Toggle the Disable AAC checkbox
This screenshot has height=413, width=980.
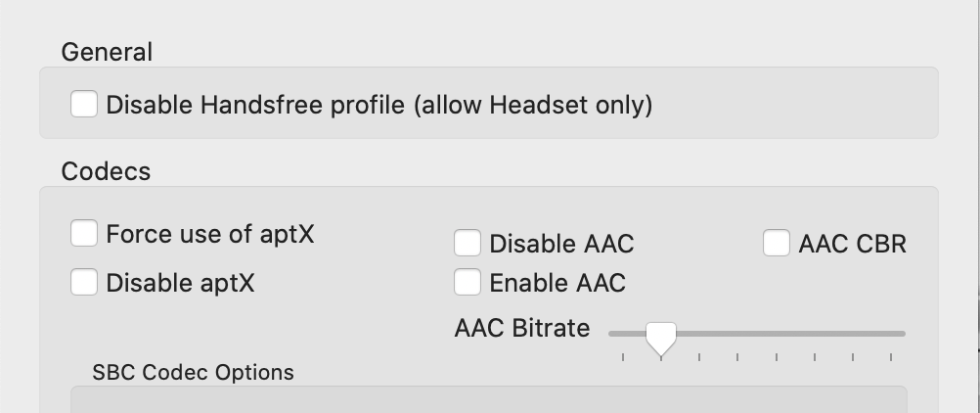pos(468,243)
